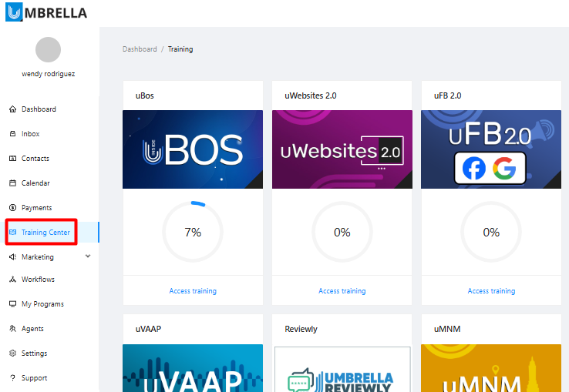Open Dashboard from the sidebar
Image resolution: width=569 pixels, height=392 pixels.
pos(39,109)
